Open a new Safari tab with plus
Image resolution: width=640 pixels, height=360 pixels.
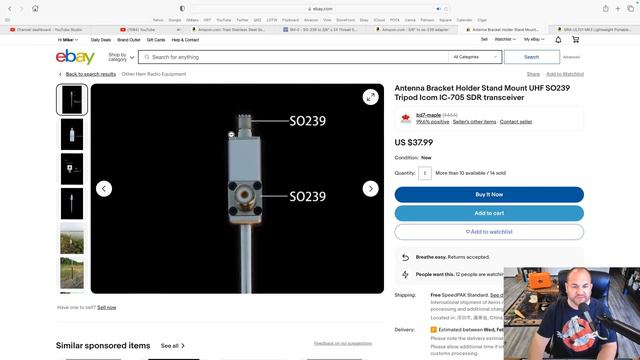(618, 9)
